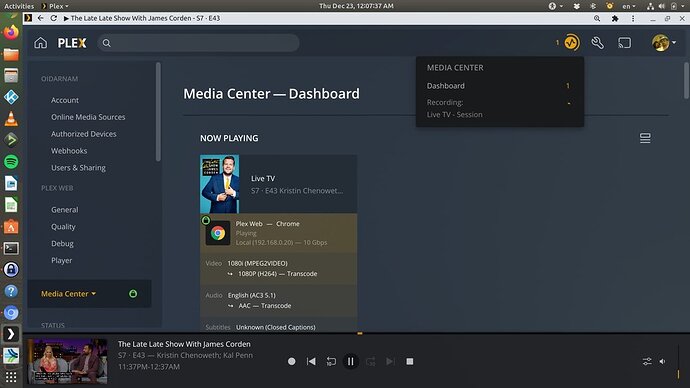Click inside the Plex search field
The height and width of the screenshot is (388, 690).
click(x=198, y=43)
